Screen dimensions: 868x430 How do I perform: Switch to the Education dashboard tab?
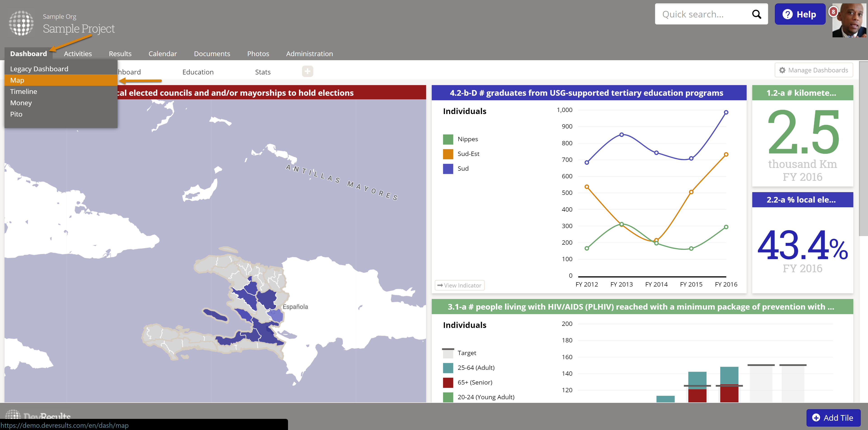tap(198, 72)
